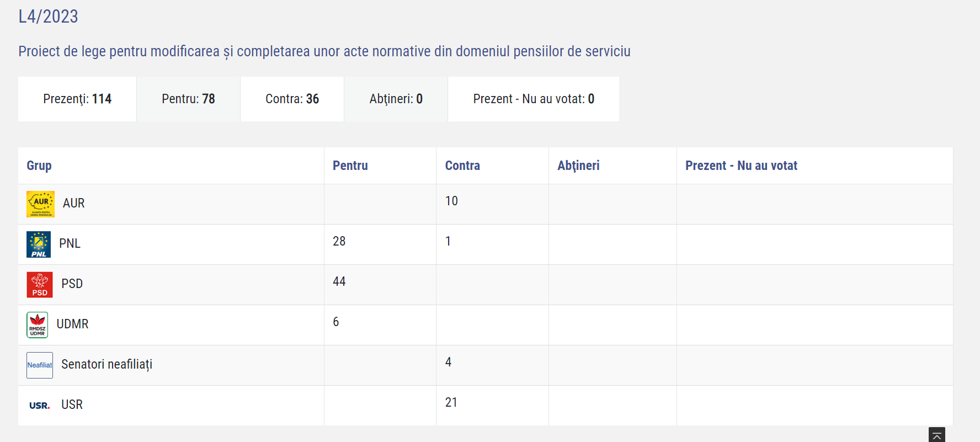
Task: Select the Contra: 36 summary tab
Action: pos(292,99)
